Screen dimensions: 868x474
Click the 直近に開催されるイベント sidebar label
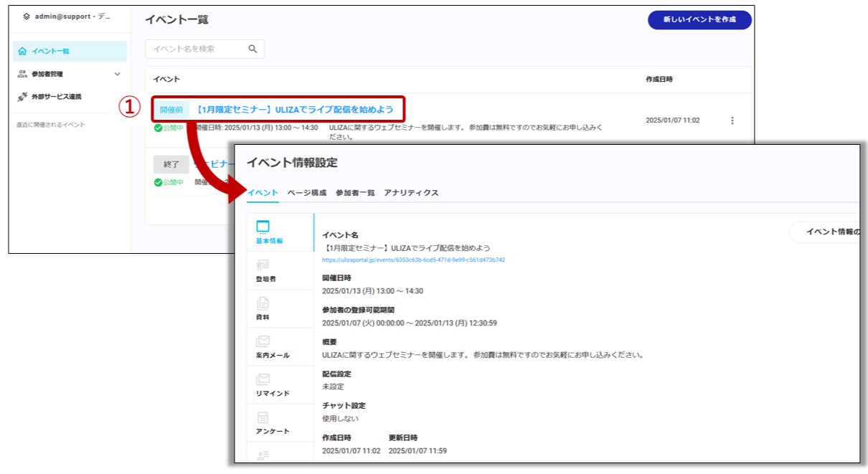coord(50,125)
